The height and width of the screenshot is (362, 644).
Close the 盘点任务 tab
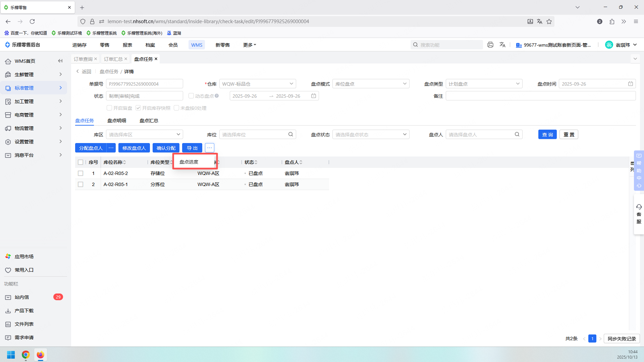click(156, 59)
